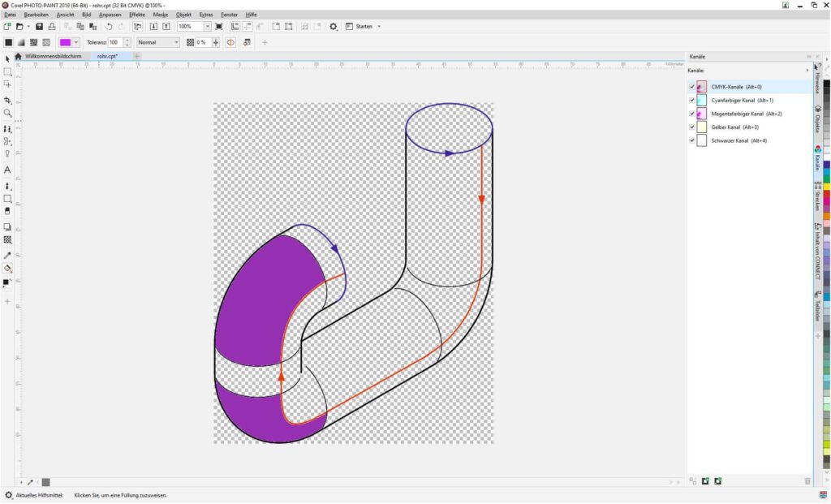
Task: Open the Anpassen menu
Action: tap(110, 15)
